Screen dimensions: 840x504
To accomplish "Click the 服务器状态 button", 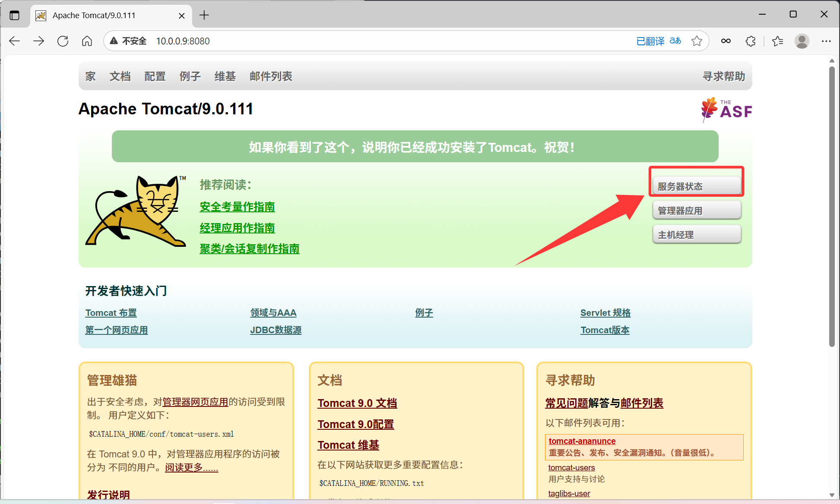I will (697, 186).
